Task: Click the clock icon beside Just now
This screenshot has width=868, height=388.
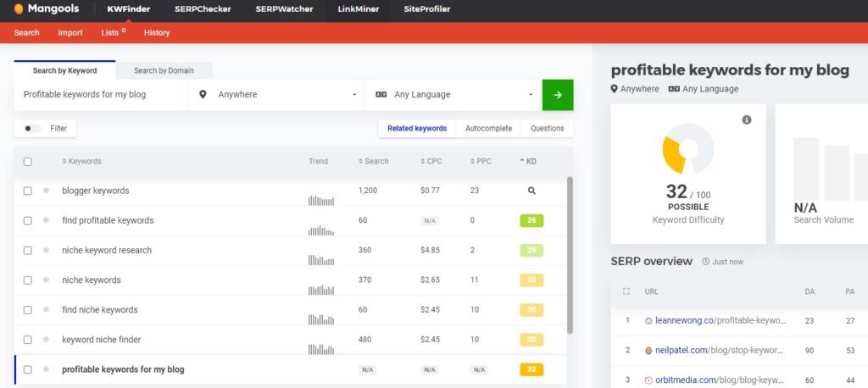Action: 705,261
